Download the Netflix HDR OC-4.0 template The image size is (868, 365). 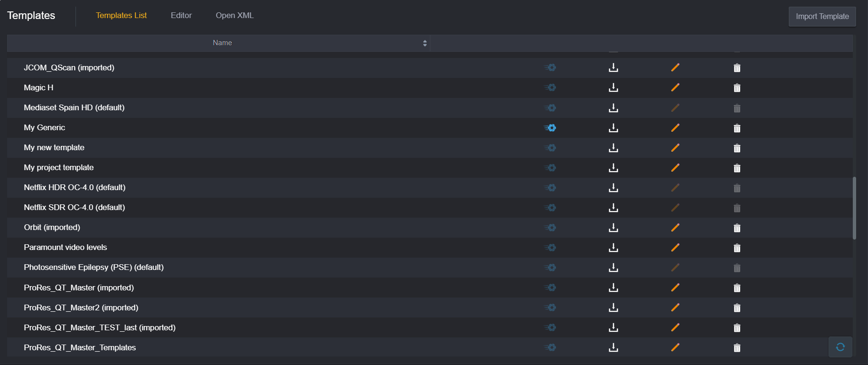(x=613, y=188)
